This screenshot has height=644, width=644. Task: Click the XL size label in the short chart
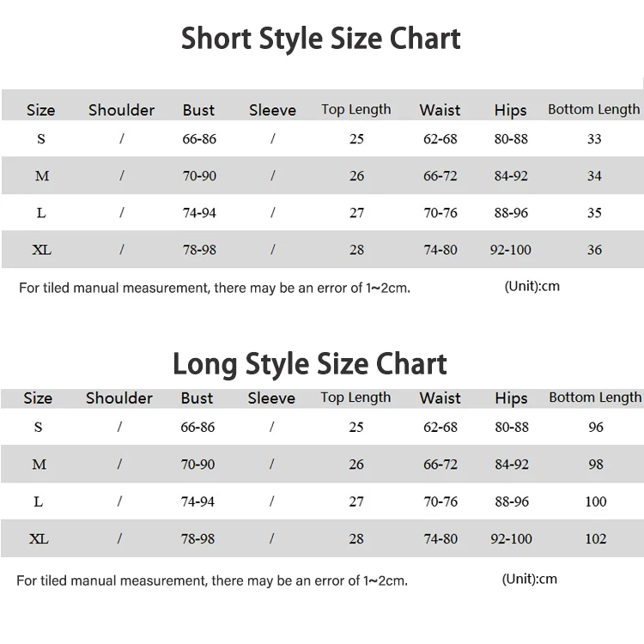coord(41,250)
